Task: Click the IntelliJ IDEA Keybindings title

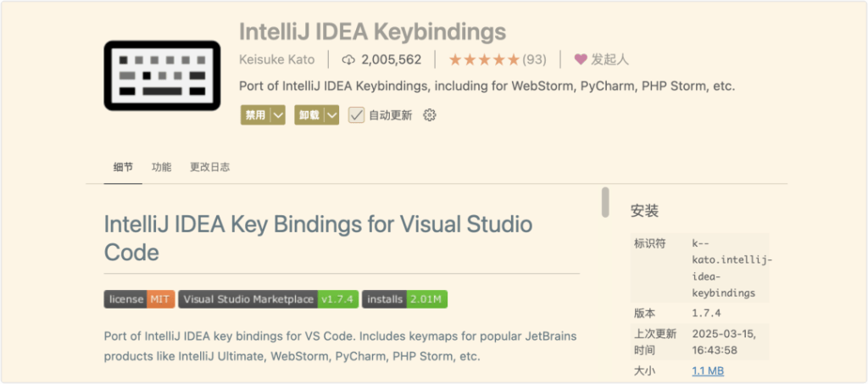Action: pyautogui.click(x=372, y=31)
